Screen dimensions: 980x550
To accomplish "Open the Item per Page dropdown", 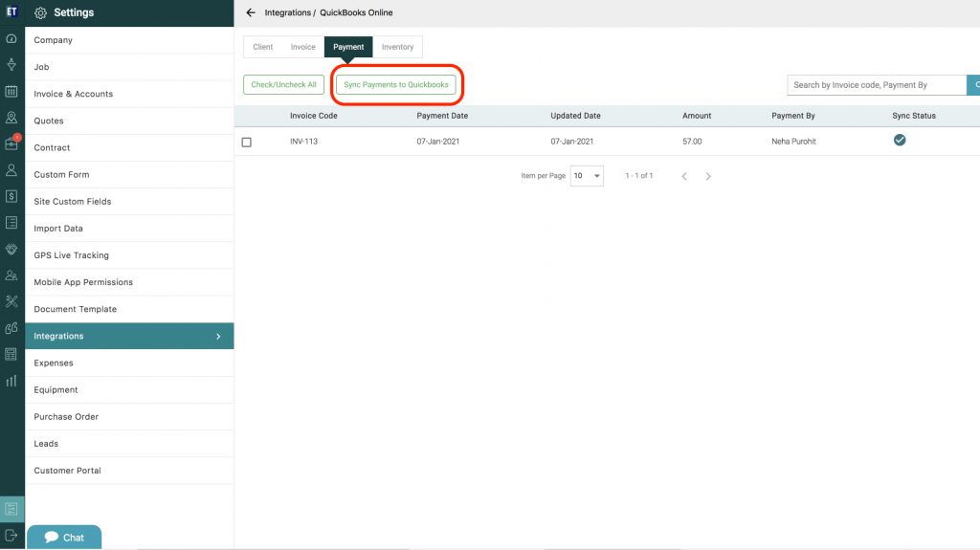I will [587, 176].
